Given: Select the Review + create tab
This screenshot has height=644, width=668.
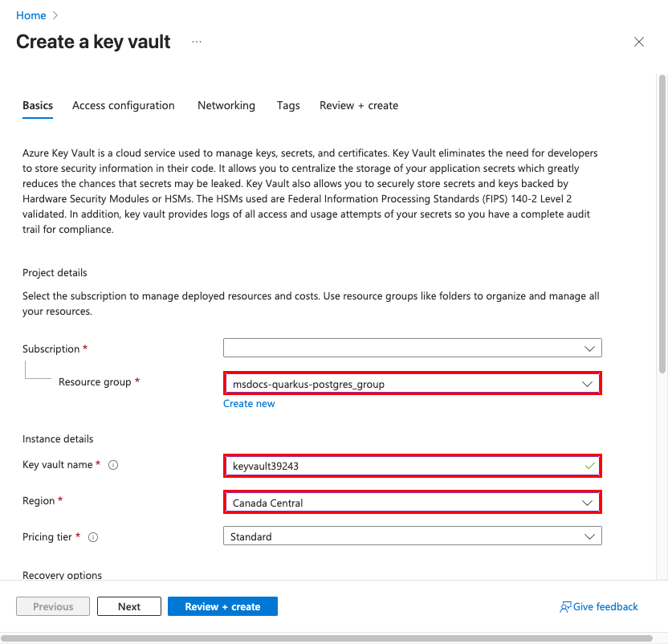Looking at the screenshot, I should 359,105.
